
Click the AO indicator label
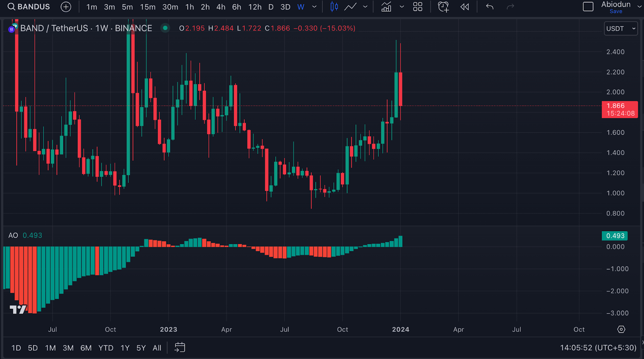click(x=13, y=236)
